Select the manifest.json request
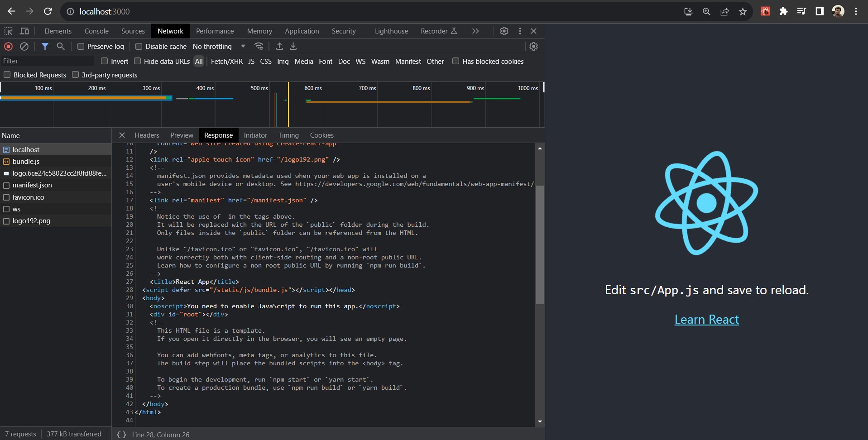Screen dimensions: 868x440 coord(56,185)
